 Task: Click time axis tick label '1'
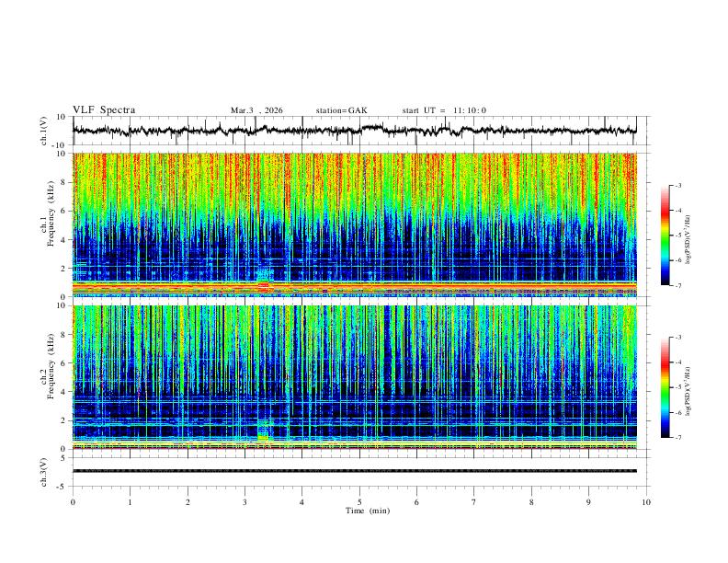[130, 502]
